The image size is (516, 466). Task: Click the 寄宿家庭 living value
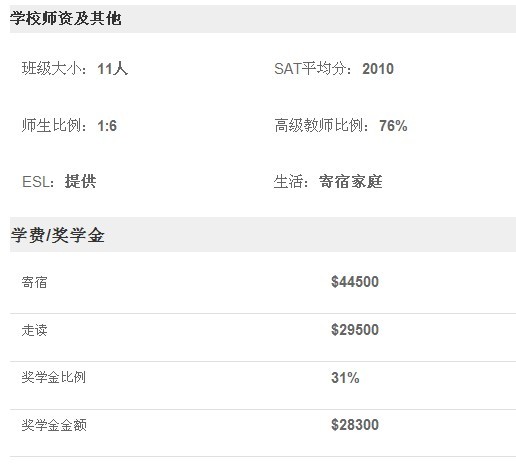[351, 182]
